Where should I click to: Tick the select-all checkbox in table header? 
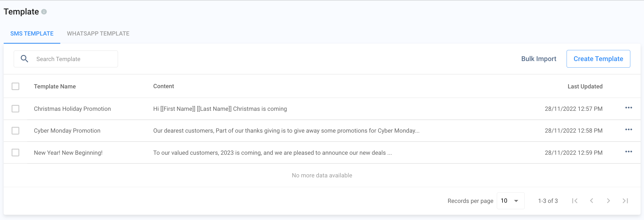tap(16, 86)
